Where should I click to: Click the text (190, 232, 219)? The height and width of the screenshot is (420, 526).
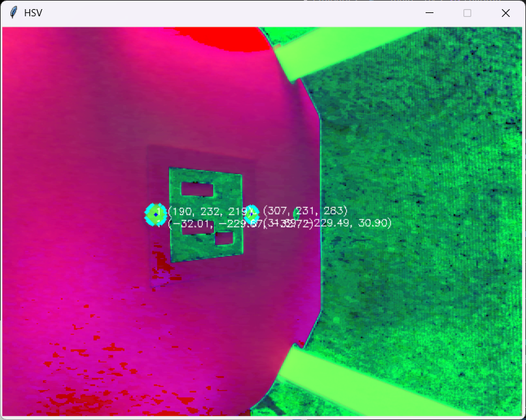pyautogui.click(x=210, y=212)
